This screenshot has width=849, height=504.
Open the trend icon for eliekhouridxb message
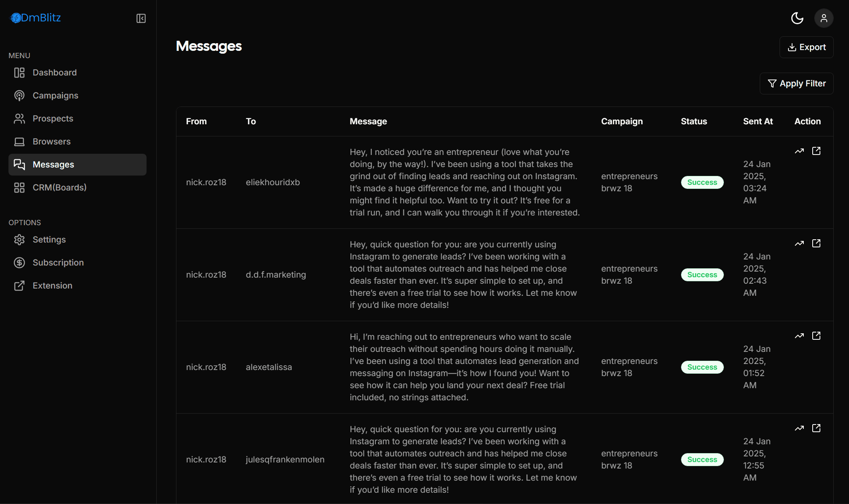click(799, 151)
